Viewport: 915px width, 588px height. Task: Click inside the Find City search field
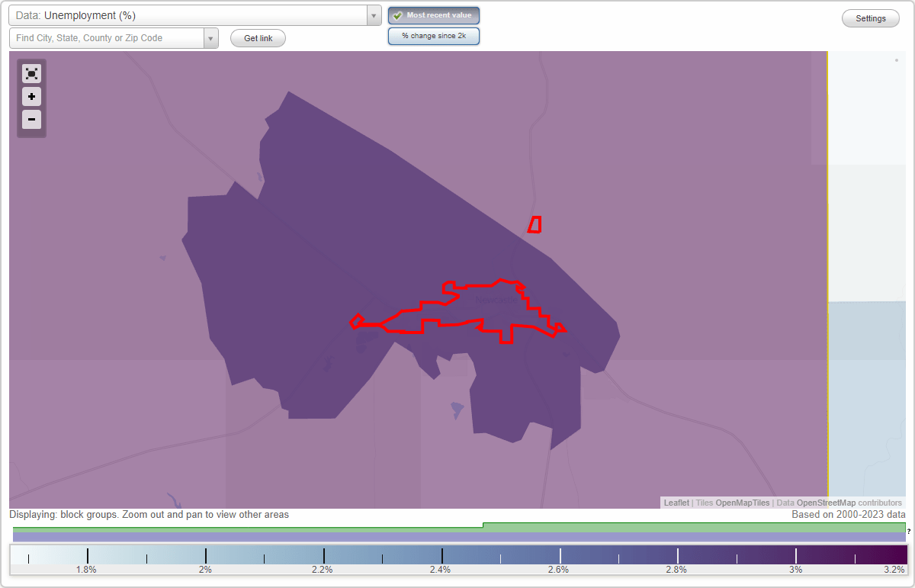107,36
